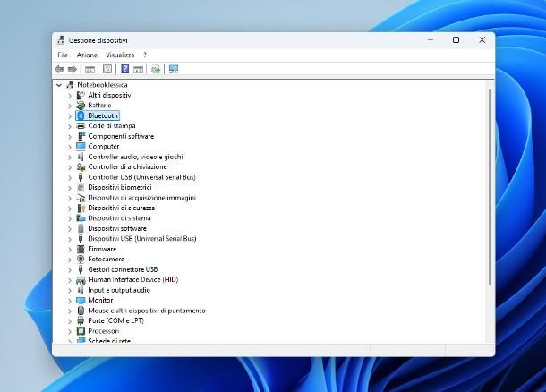Open the Visualizza menu
Image resolution: width=546 pixels, height=392 pixels.
coord(120,55)
